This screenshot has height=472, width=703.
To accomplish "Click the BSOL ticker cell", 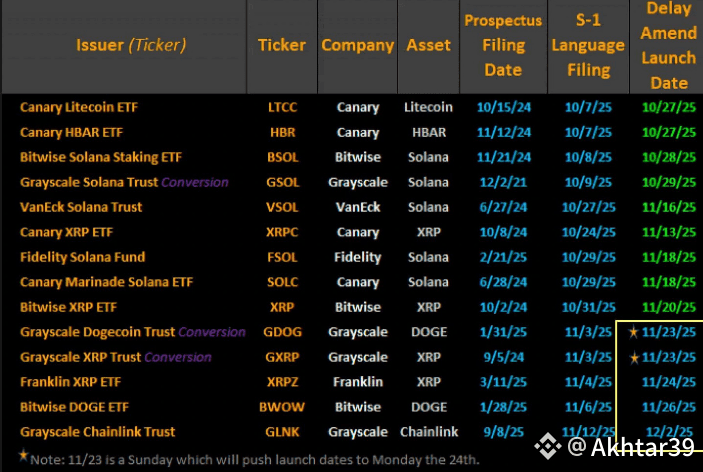I will [282, 157].
